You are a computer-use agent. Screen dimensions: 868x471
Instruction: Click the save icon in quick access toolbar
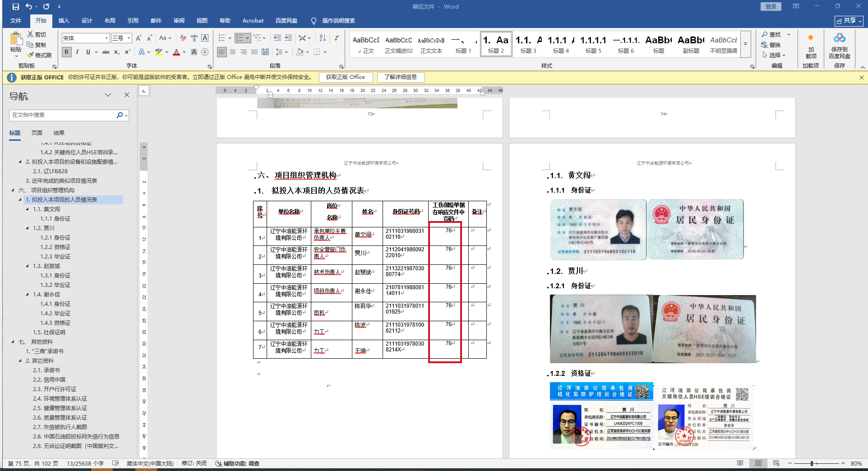pyautogui.click(x=16, y=7)
